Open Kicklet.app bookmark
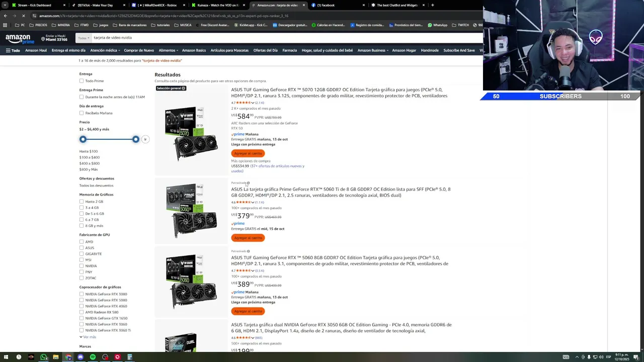Image resolution: width=644 pixels, height=362 pixels. [251, 25]
